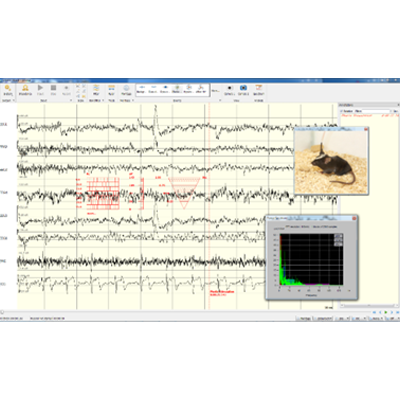
Task: Click the mouse video preview thumbnail
Action: click(x=331, y=162)
